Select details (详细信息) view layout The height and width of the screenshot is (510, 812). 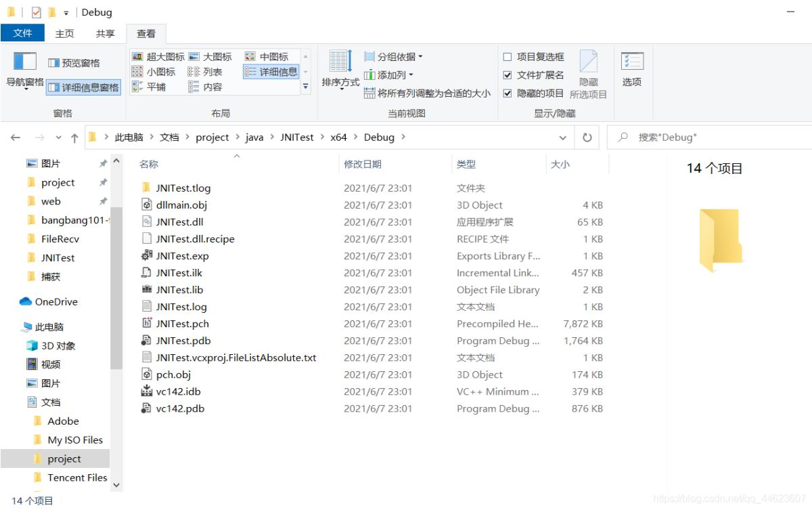(271, 72)
